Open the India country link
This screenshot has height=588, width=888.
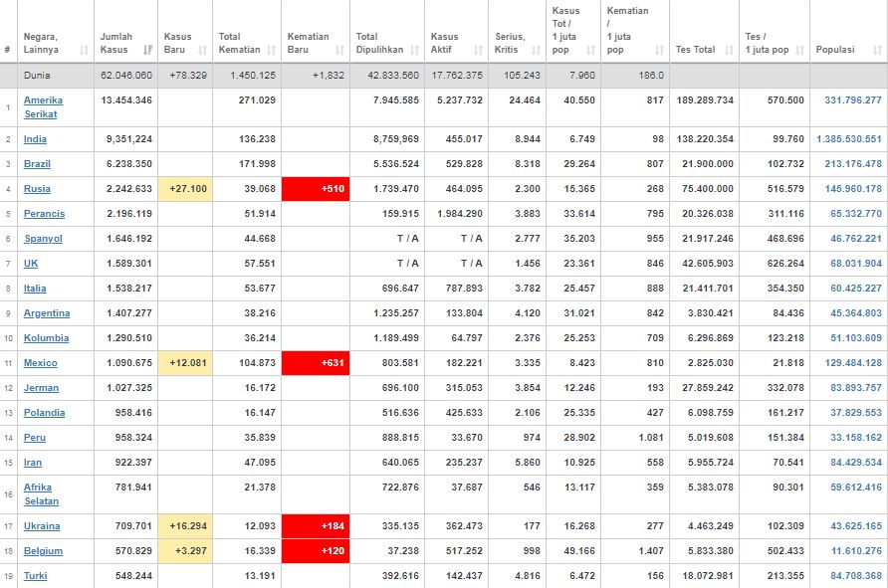[35, 139]
